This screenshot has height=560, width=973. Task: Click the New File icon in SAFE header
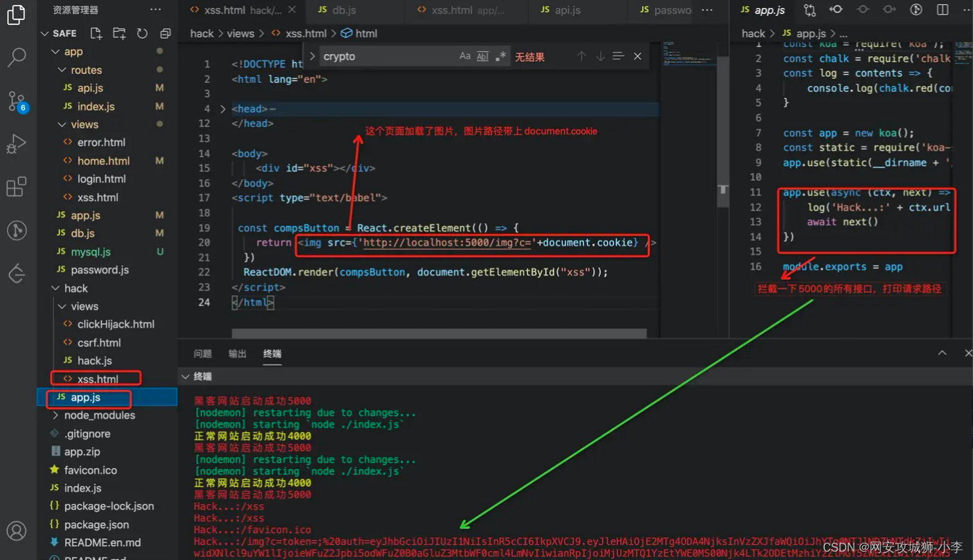click(x=96, y=33)
